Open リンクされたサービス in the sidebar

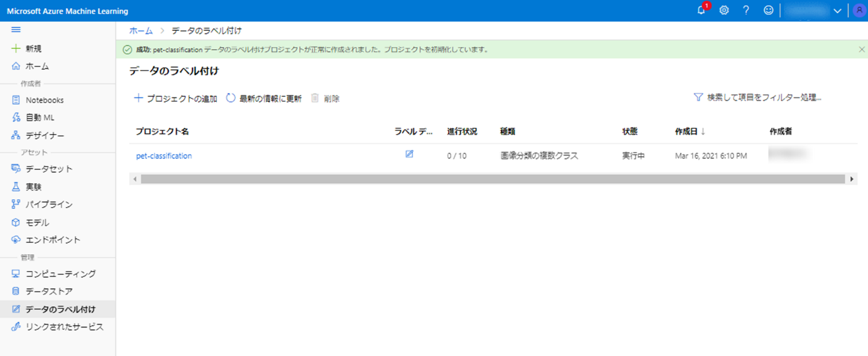[58, 327]
